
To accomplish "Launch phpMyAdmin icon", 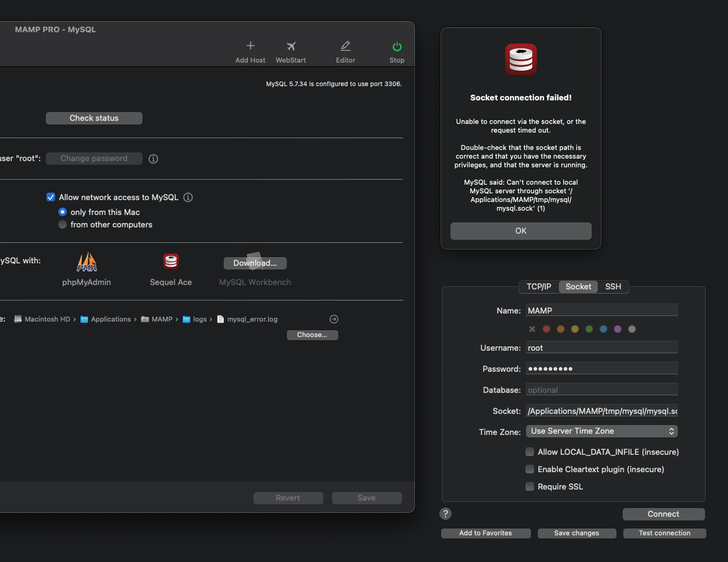I will [87, 261].
